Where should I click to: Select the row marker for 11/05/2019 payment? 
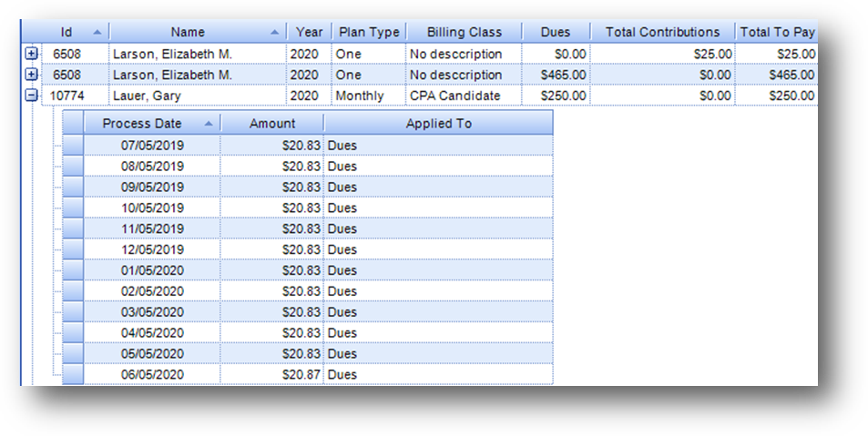[x=73, y=228]
